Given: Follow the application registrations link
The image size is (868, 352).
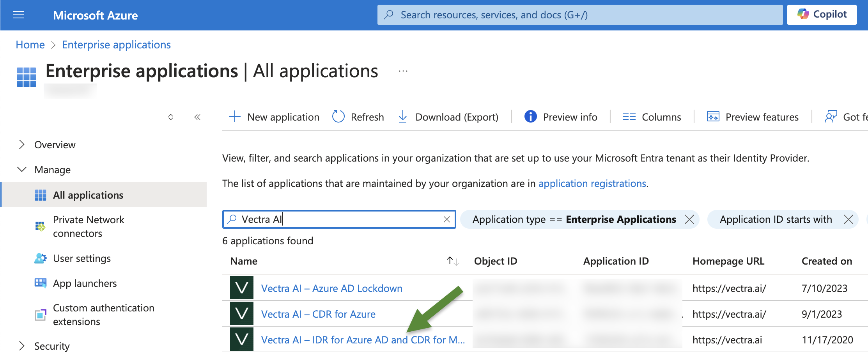Looking at the screenshot, I should click(592, 183).
